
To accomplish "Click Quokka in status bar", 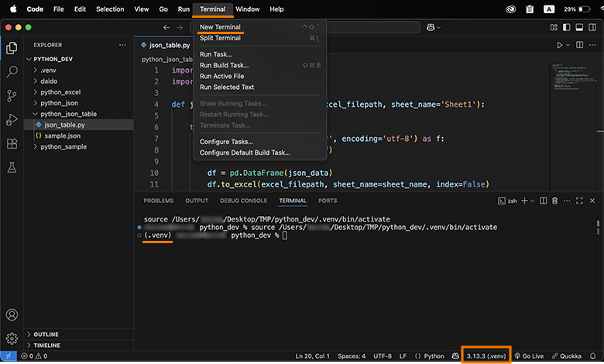I will pos(566,356).
